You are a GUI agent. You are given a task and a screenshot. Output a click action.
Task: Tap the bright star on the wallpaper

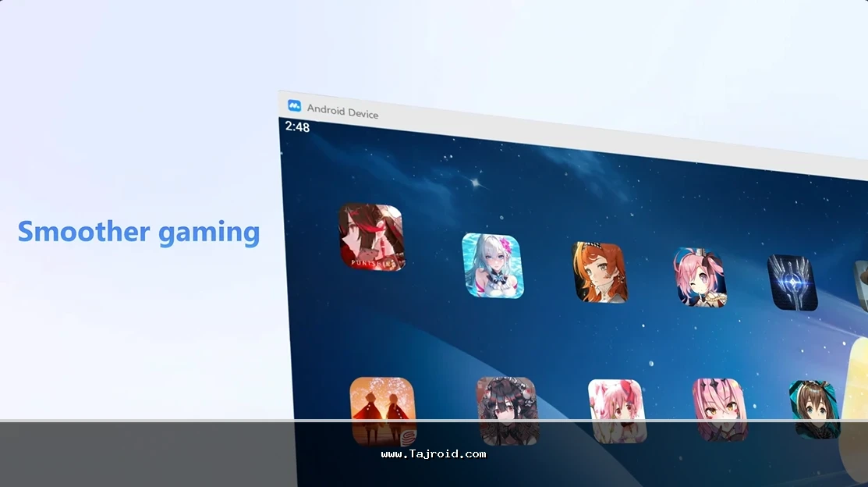pyautogui.click(x=473, y=182)
